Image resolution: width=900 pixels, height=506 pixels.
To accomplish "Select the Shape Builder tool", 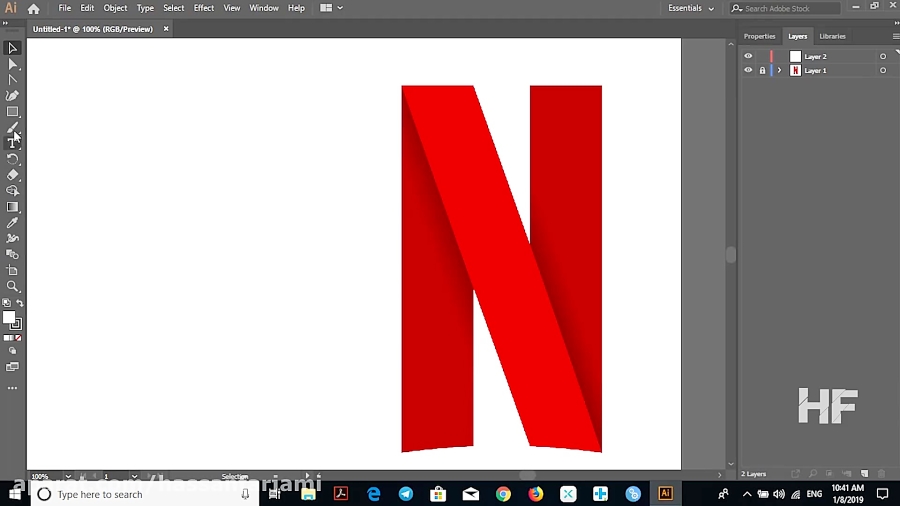I will pyautogui.click(x=12, y=191).
